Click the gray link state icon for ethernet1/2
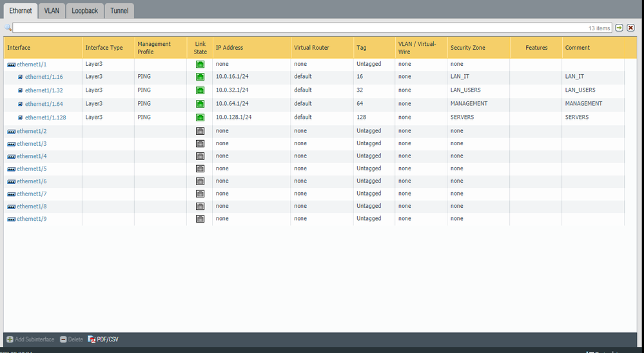This screenshot has height=353, width=644. (200, 131)
